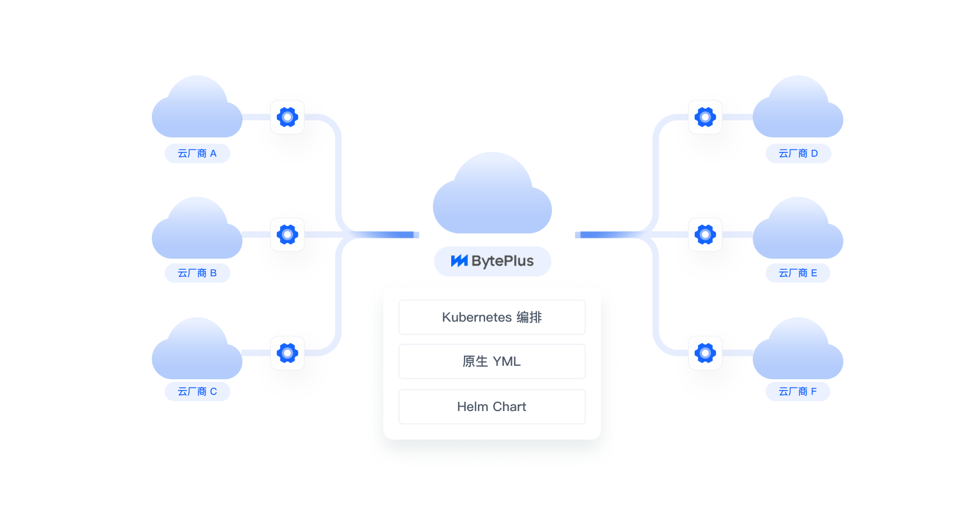Screen dimensions: 980x515
Task: Click the gear icon beside 云厂商 D
Action: pos(705,117)
